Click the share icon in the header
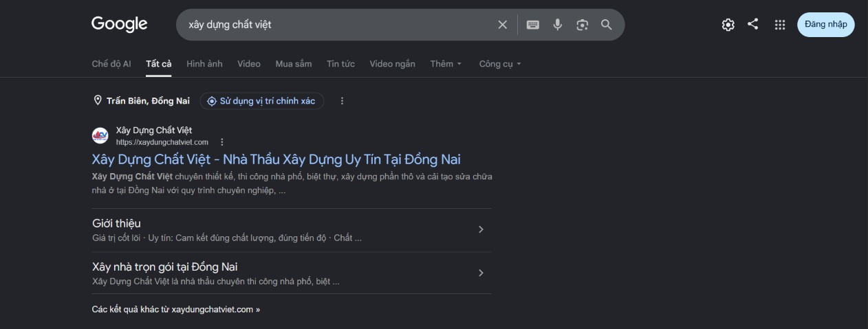868x329 pixels. tap(753, 24)
